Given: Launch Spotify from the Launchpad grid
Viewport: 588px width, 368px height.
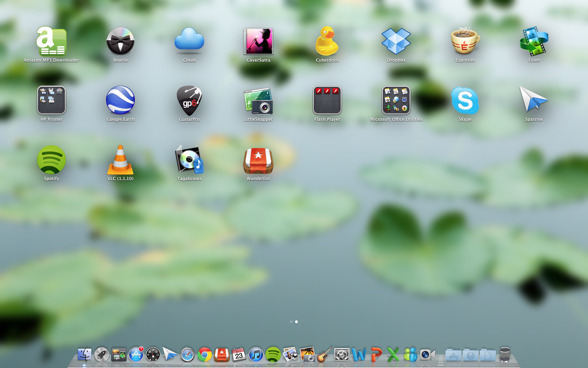Looking at the screenshot, I should tap(51, 160).
